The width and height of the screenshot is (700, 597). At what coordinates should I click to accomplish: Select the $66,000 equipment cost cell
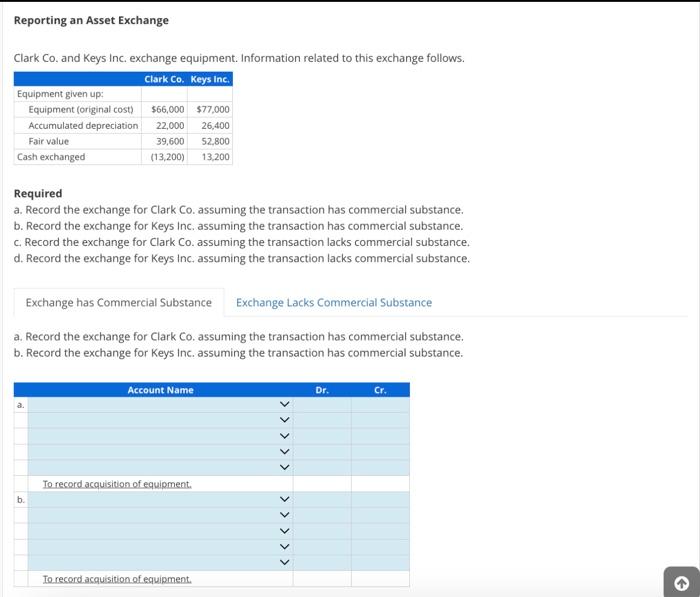pyautogui.click(x=164, y=109)
